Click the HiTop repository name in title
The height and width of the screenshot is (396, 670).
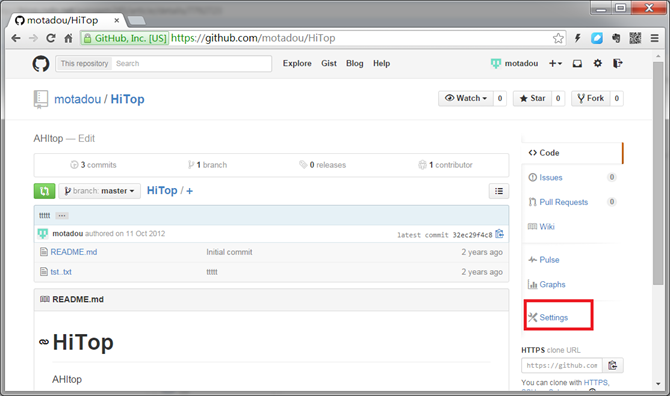coord(127,99)
